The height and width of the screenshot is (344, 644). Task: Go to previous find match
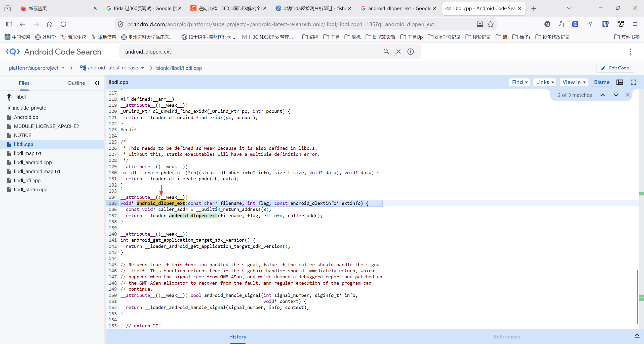click(x=602, y=95)
